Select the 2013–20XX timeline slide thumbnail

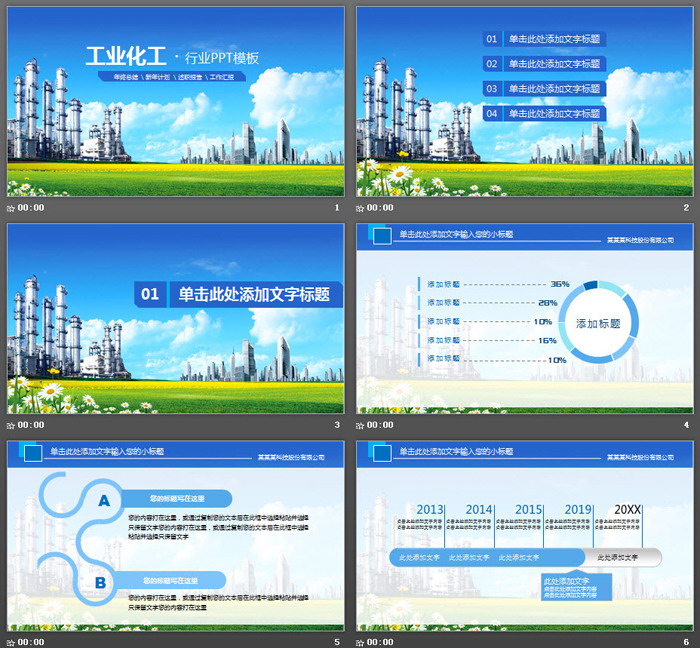pos(525,535)
